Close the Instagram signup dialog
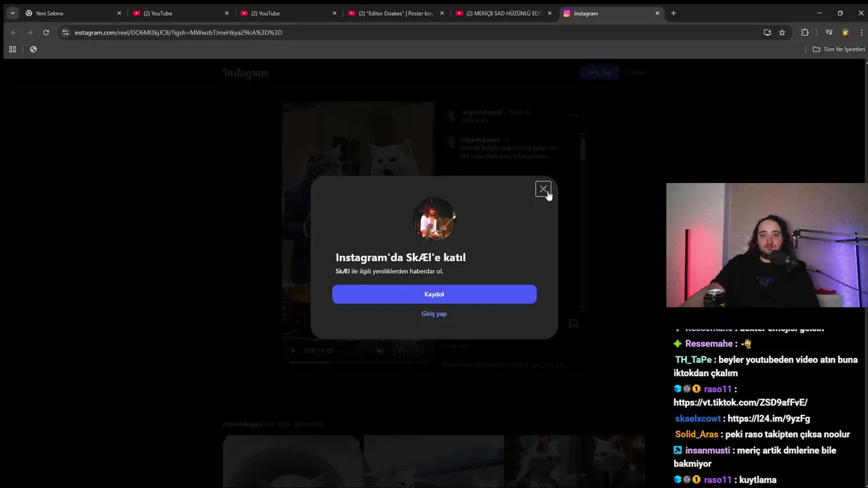Image resolution: width=868 pixels, height=488 pixels. coord(543,189)
